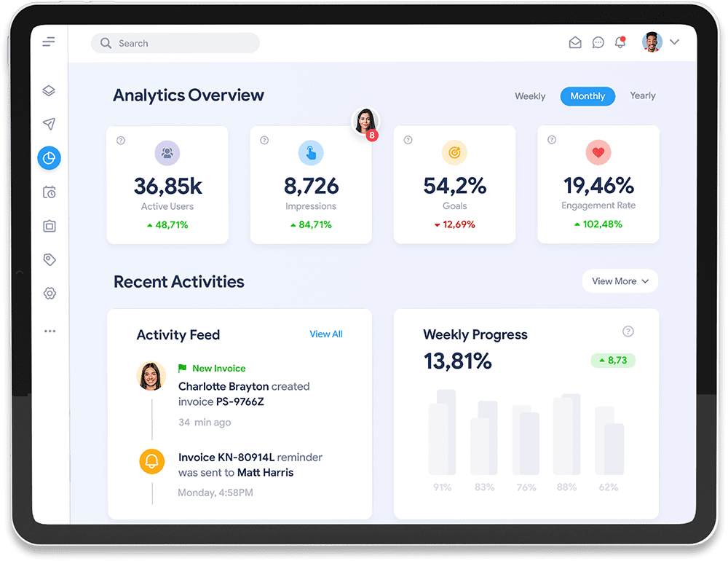
Task: Select the Monthly button
Action: 587,96
